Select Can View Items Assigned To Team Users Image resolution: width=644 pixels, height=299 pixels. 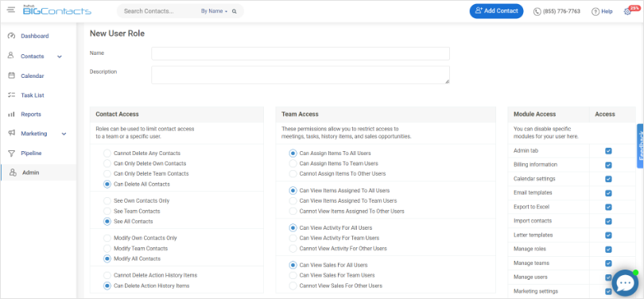tap(293, 201)
